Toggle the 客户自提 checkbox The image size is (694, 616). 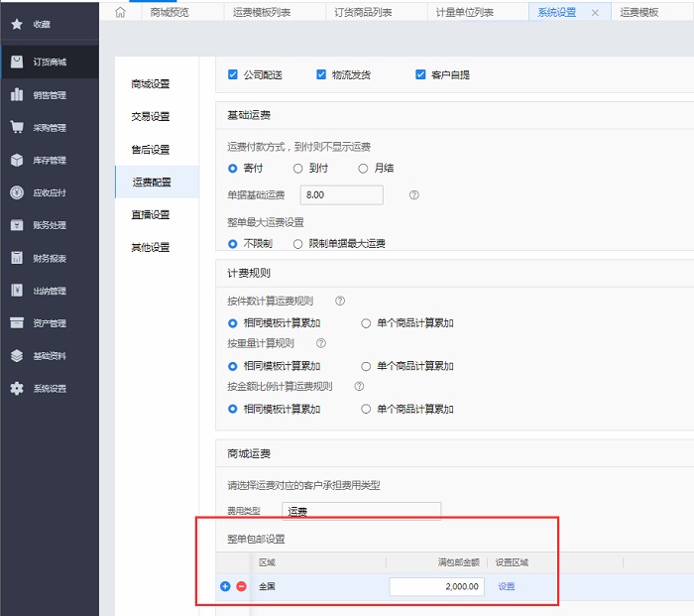421,74
